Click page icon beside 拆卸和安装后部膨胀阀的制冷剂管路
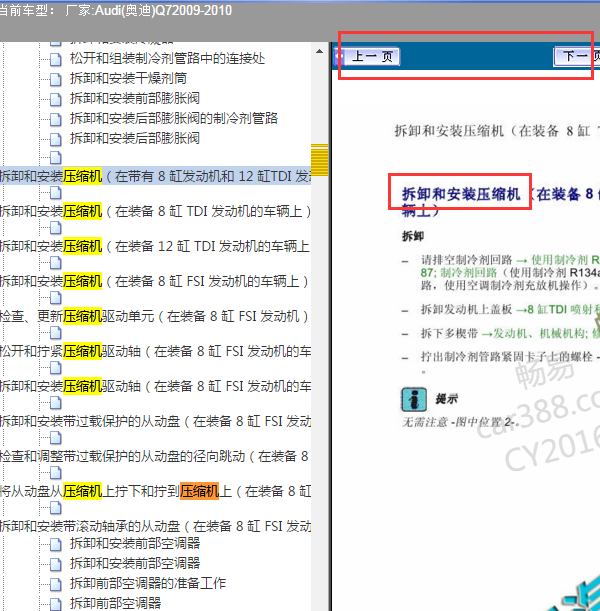The height and width of the screenshot is (611, 600). (x=56, y=118)
